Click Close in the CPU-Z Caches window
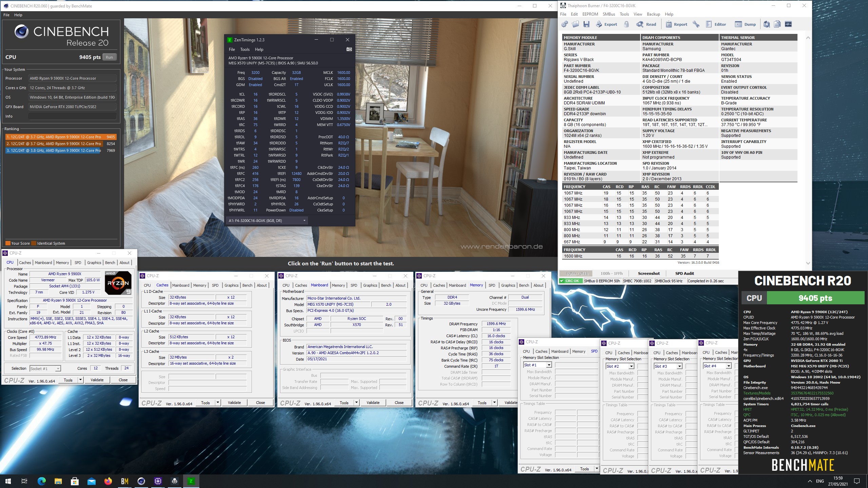The image size is (868, 488). pos(260,403)
